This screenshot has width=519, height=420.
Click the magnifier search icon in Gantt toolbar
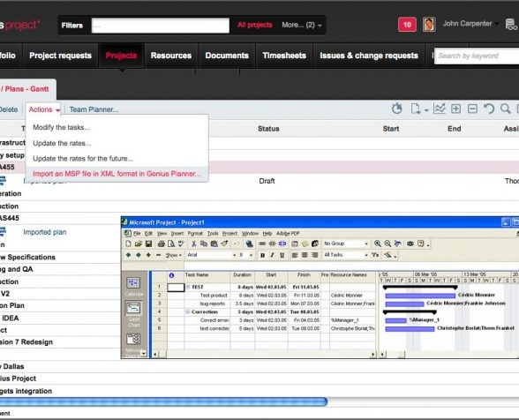click(506, 109)
